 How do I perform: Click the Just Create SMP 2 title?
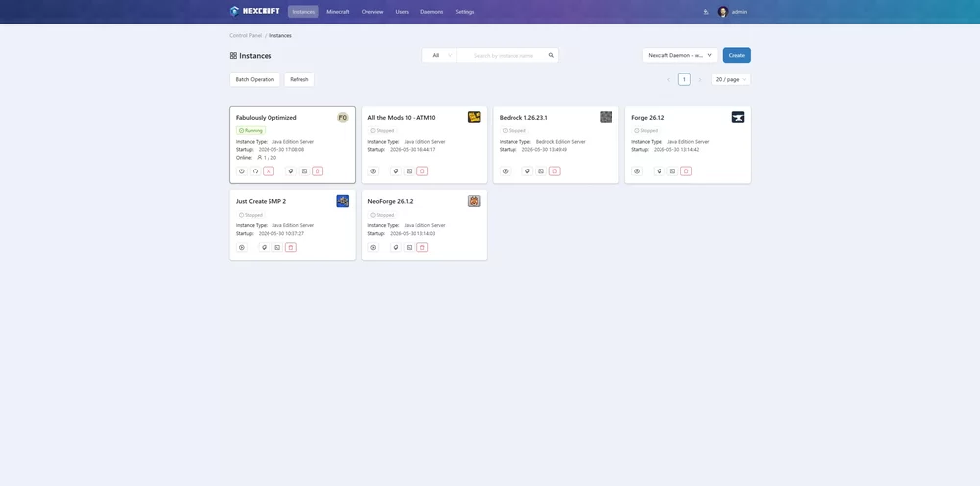262,201
